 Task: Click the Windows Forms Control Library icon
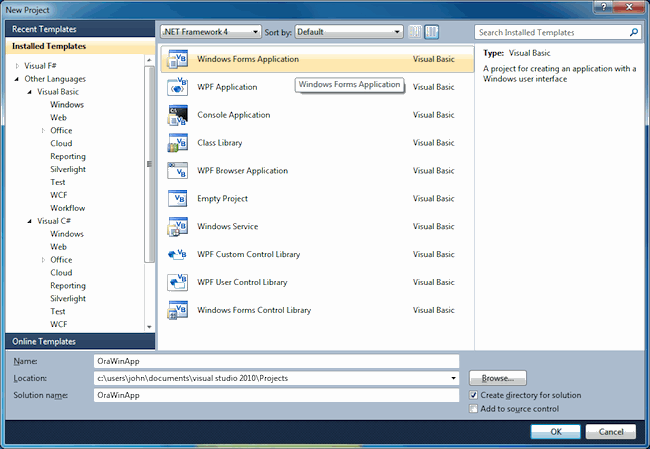pyautogui.click(x=177, y=310)
